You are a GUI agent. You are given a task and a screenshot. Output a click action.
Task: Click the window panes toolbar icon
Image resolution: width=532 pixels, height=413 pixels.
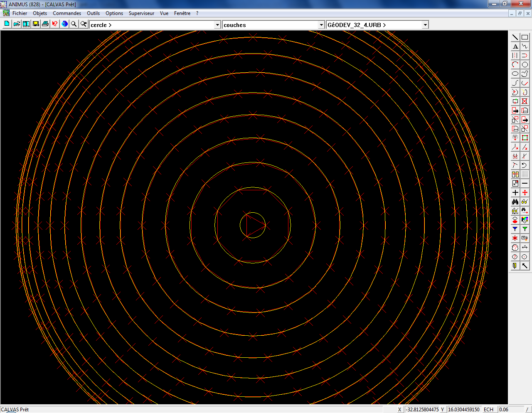26,24
